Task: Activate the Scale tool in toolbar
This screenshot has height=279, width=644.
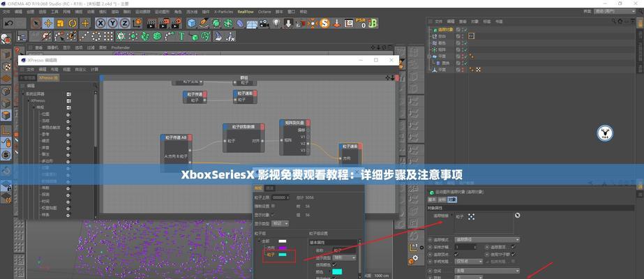Action: point(61,24)
